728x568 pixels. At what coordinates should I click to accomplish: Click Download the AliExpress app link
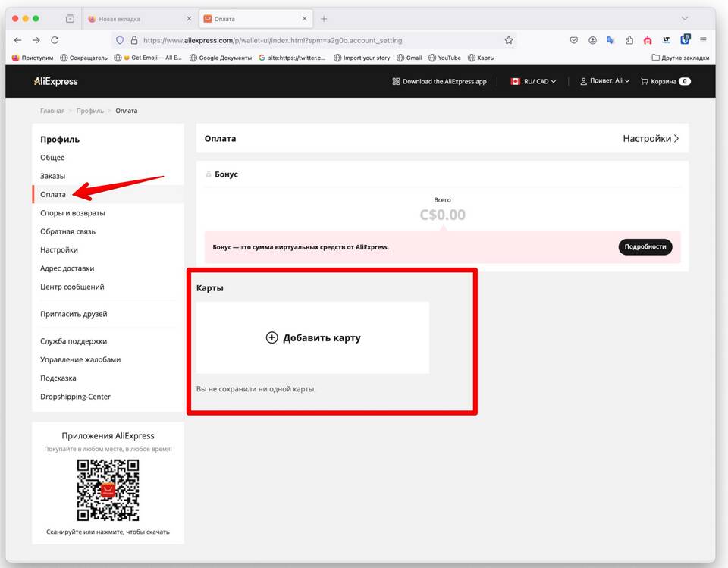(439, 81)
